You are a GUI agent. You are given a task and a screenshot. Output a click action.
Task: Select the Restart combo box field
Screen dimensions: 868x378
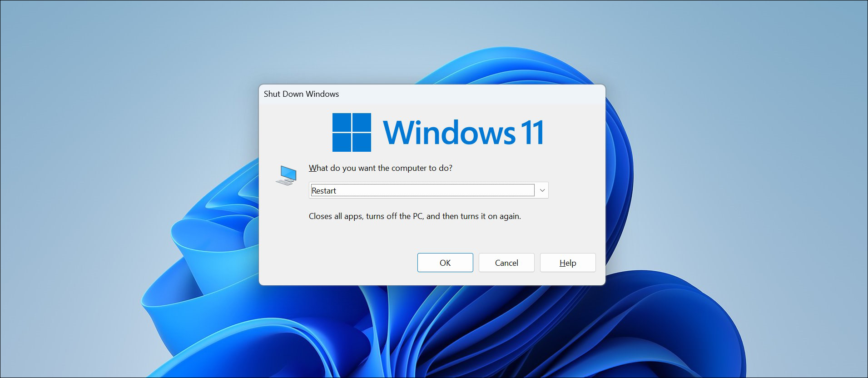click(x=428, y=190)
